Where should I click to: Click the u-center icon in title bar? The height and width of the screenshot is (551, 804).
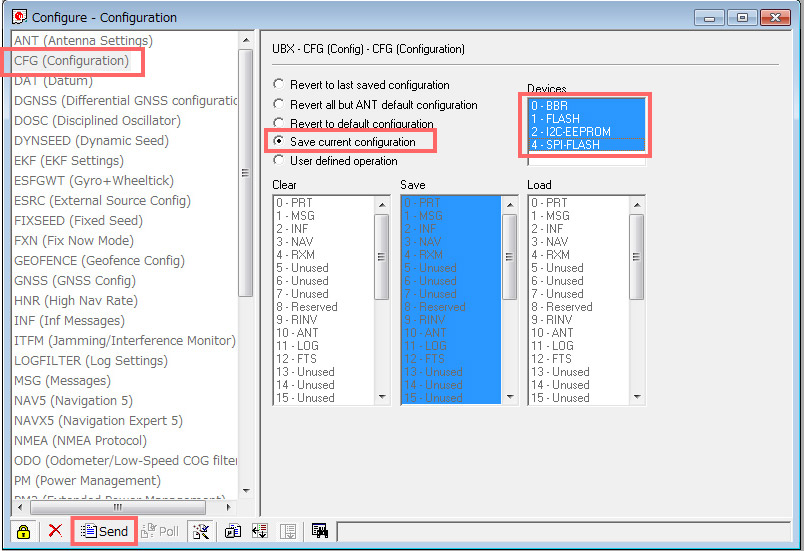pyautogui.click(x=18, y=17)
